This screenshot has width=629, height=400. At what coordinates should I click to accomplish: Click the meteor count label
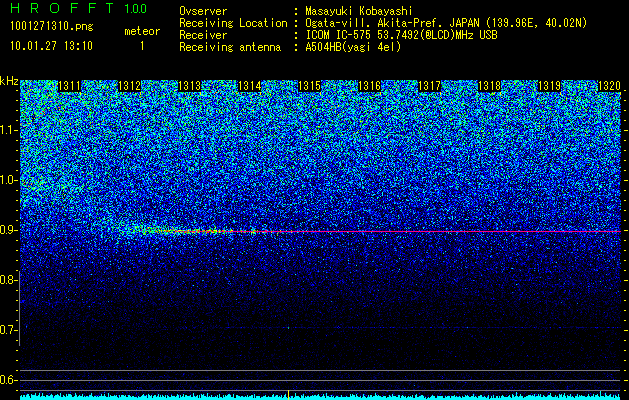point(142,31)
